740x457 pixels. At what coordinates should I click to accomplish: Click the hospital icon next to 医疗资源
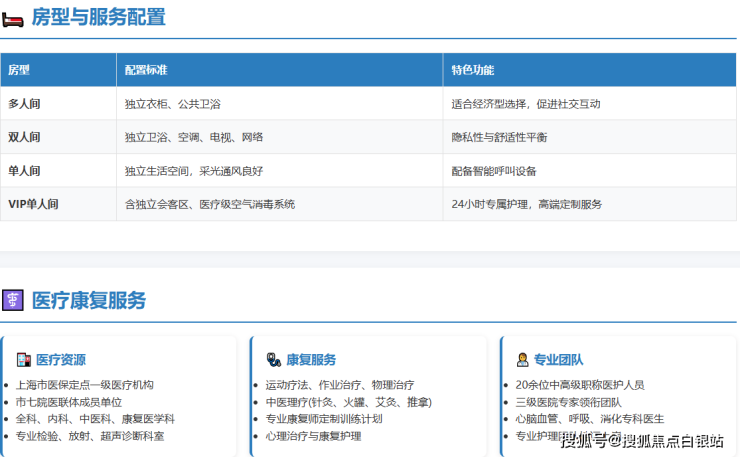pyautogui.click(x=23, y=360)
